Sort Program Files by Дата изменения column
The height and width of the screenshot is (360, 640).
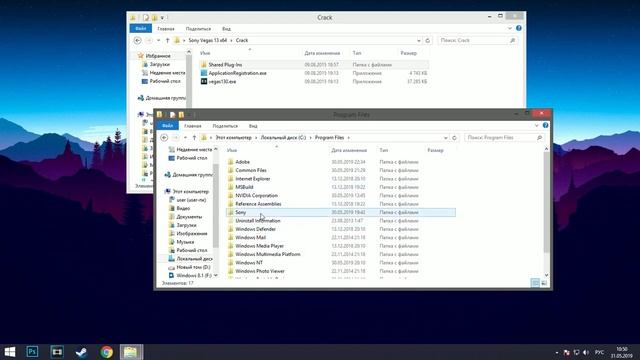click(x=349, y=150)
